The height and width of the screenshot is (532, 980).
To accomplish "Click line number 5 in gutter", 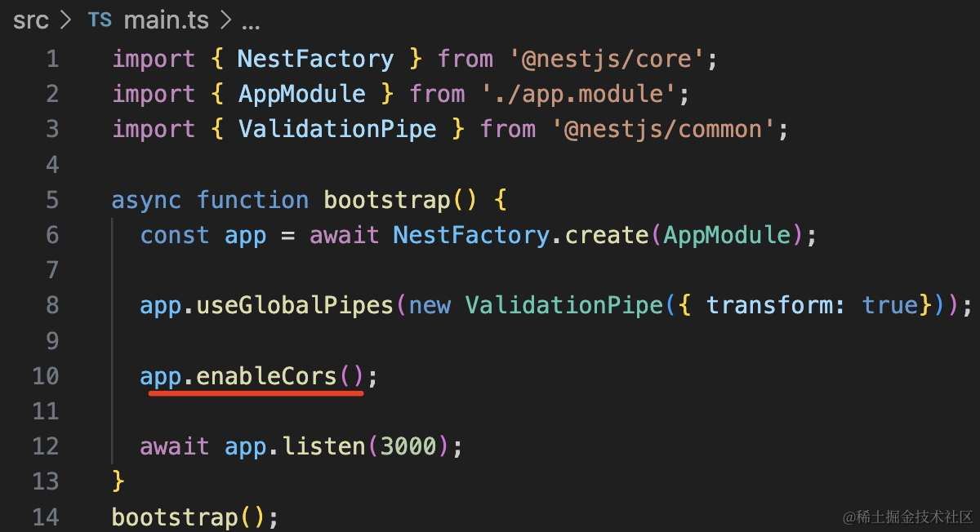I will (x=52, y=200).
